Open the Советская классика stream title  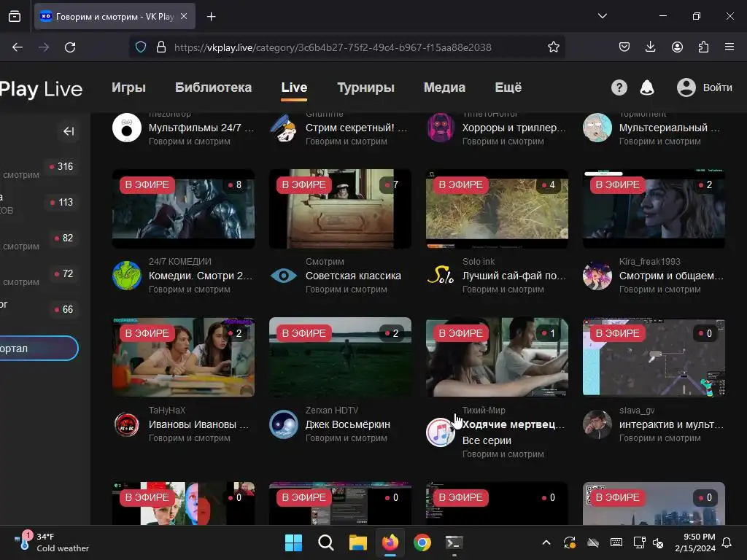pos(353,276)
